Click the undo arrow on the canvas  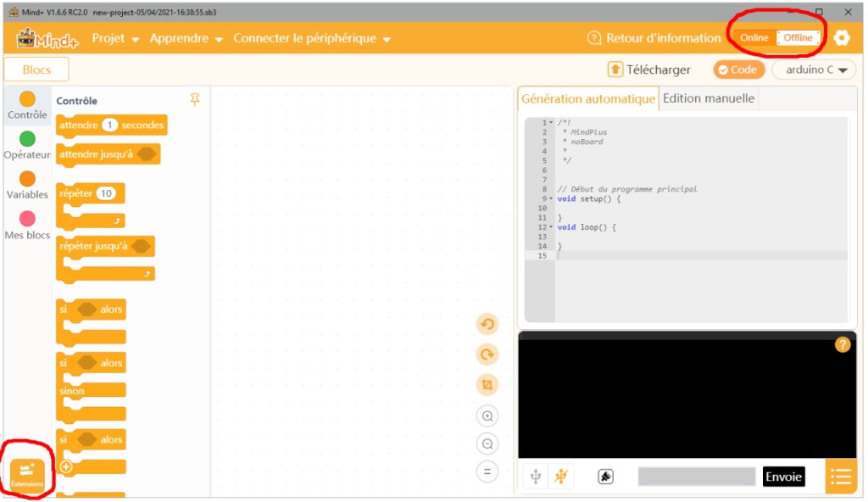487,324
